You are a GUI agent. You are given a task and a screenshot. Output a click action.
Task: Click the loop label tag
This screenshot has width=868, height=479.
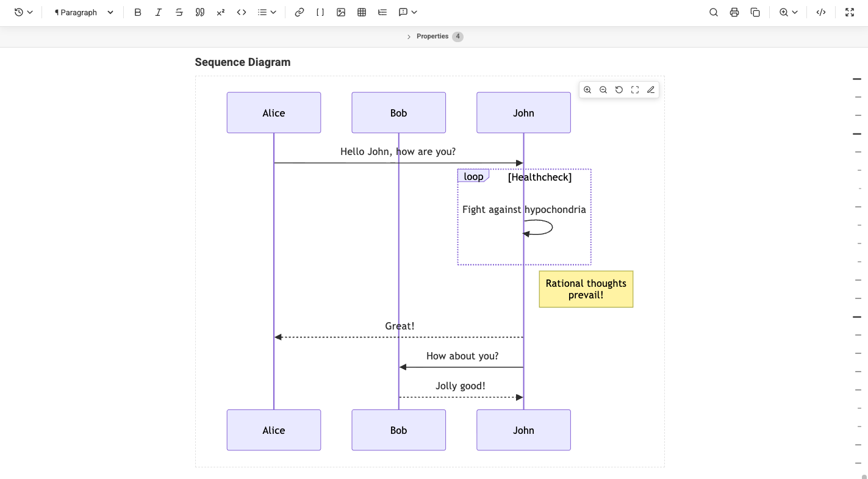point(473,176)
